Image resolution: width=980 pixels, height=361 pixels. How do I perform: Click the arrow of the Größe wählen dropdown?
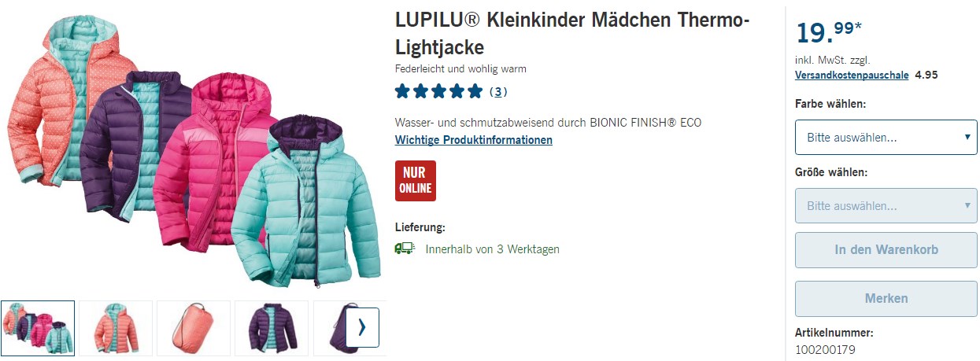[x=967, y=206]
